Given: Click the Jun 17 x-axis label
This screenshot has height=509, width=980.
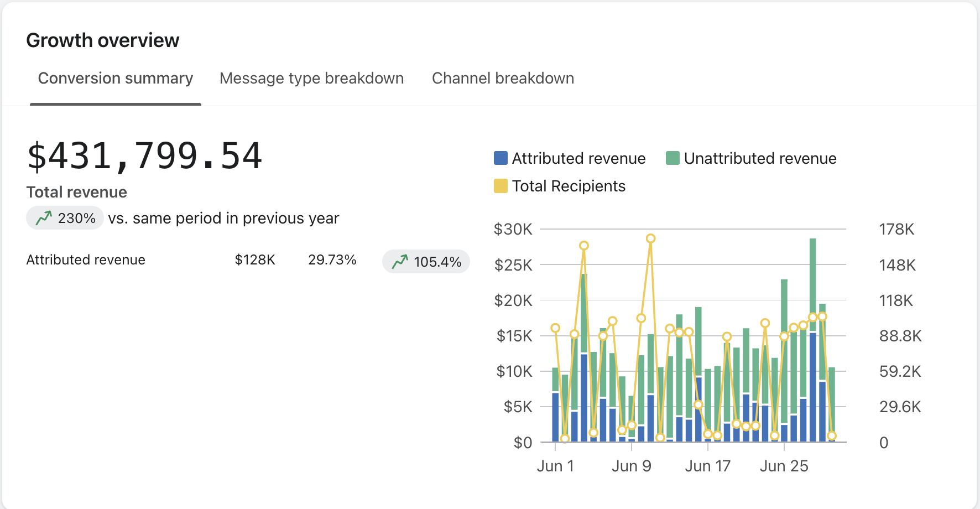Looking at the screenshot, I should click(x=708, y=466).
